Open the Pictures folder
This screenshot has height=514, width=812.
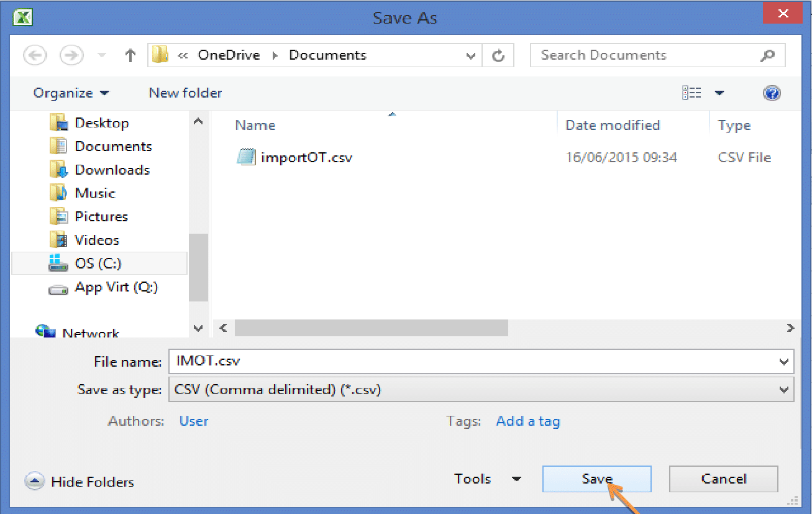[99, 216]
